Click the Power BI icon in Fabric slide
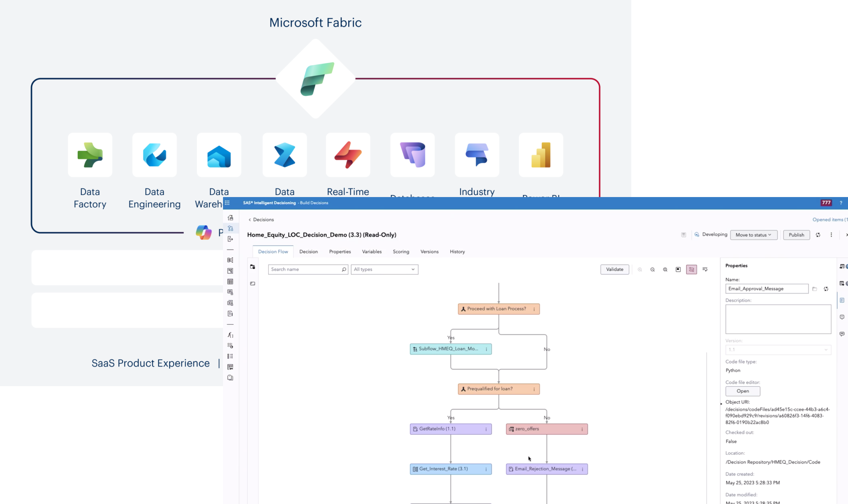 [541, 155]
